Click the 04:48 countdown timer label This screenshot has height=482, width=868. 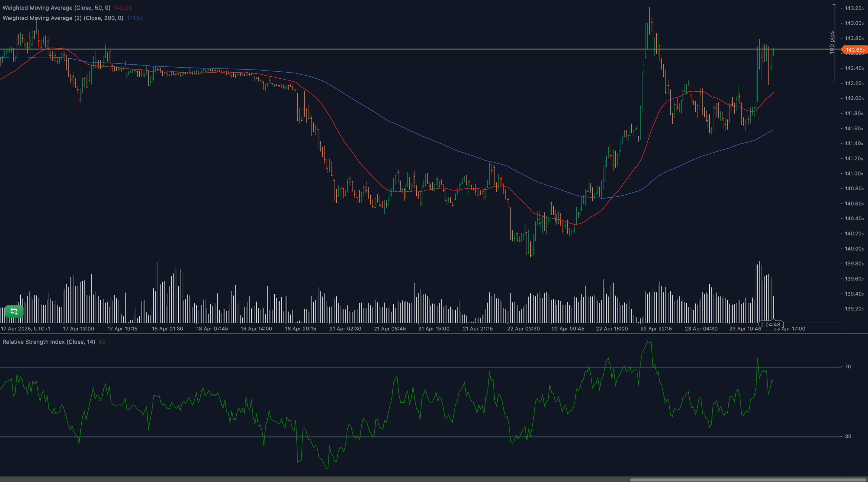[x=771, y=325]
